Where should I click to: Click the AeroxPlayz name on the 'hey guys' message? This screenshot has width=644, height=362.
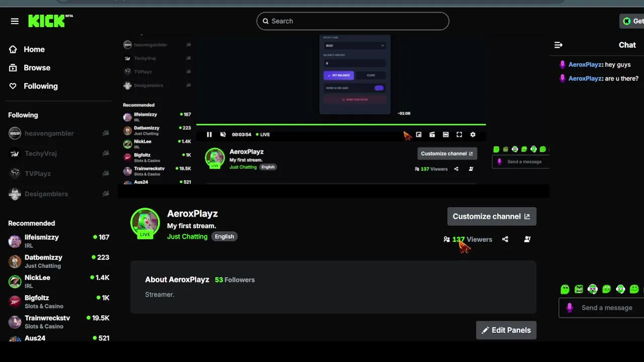tap(585, 65)
